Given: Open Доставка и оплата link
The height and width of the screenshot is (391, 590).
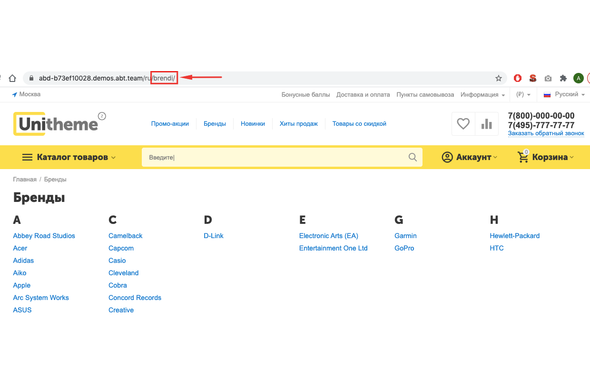Looking at the screenshot, I should [363, 94].
